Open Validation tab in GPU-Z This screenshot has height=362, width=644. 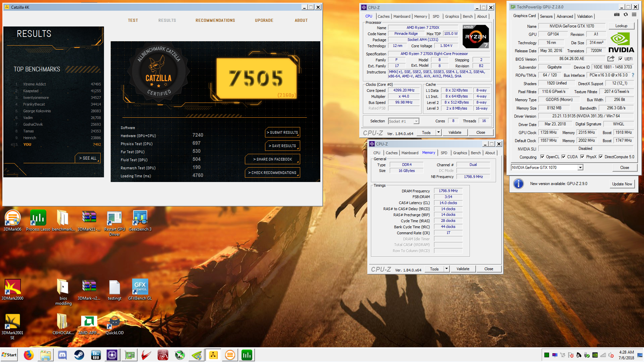585,16
